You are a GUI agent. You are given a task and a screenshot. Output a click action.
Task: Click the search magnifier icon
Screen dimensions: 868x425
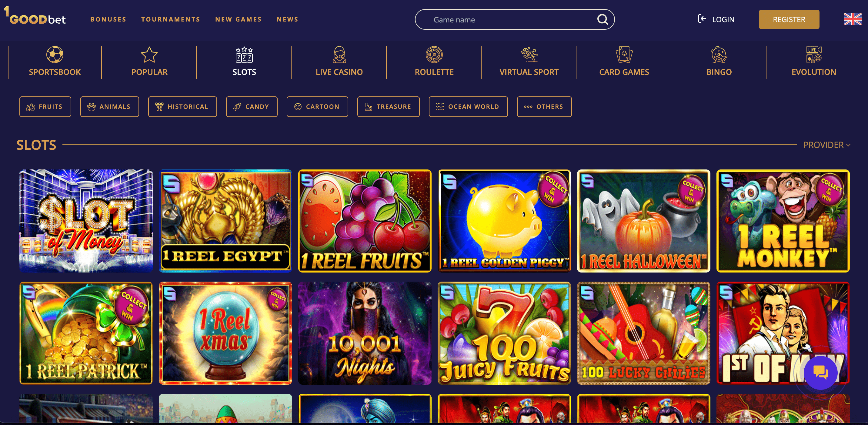[x=603, y=19]
